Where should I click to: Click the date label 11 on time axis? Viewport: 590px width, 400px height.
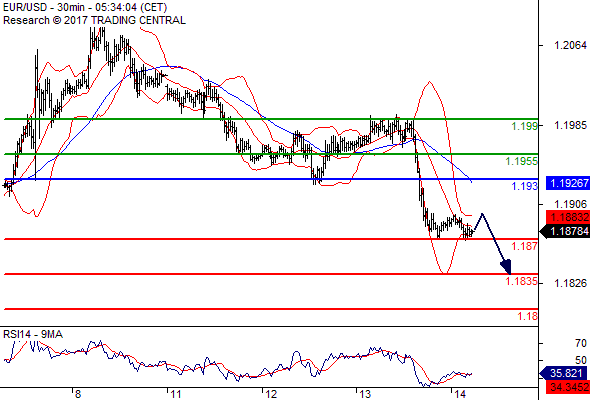coord(176,394)
